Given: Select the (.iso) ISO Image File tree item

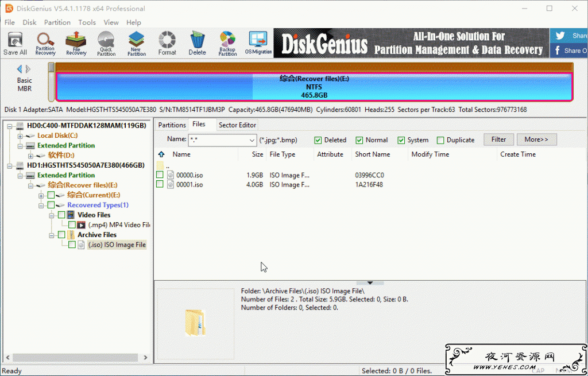Looking at the screenshot, I should (x=117, y=245).
